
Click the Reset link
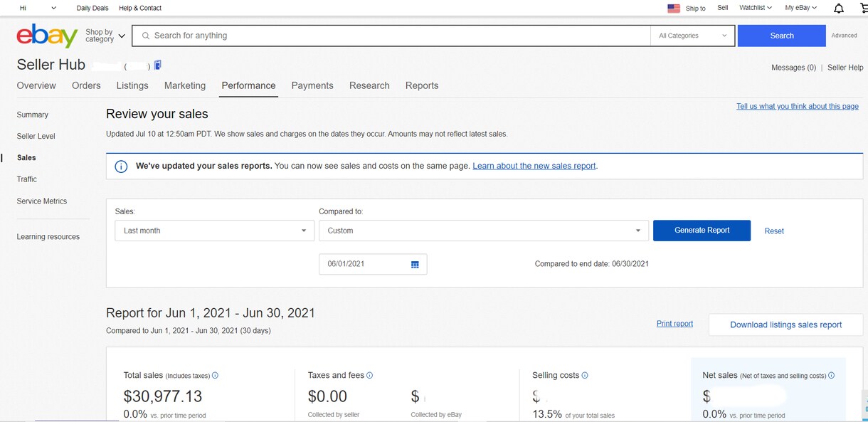point(774,231)
